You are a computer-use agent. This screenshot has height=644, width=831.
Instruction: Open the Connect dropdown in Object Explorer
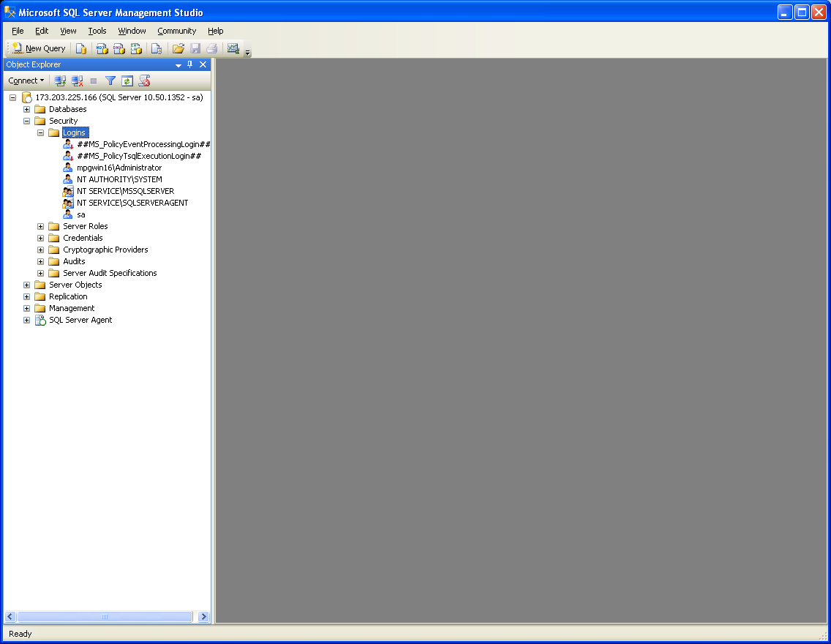(x=26, y=80)
